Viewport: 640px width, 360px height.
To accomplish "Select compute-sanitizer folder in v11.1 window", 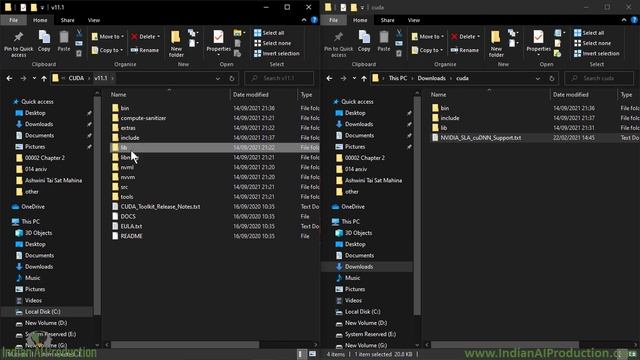I will 143,118.
